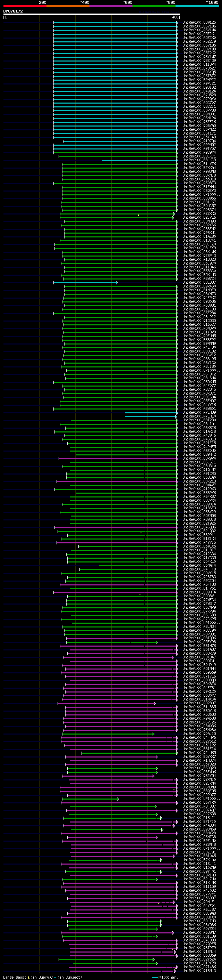Select hit label UniRef100_Q46QU6
The image size is (222, 980).
pyautogui.click(x=199, y=528)
